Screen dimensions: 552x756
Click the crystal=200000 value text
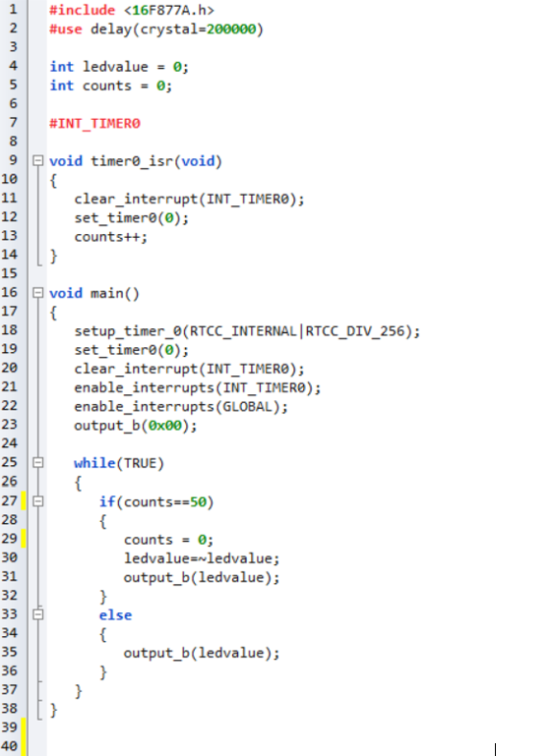tap(198, 29)
